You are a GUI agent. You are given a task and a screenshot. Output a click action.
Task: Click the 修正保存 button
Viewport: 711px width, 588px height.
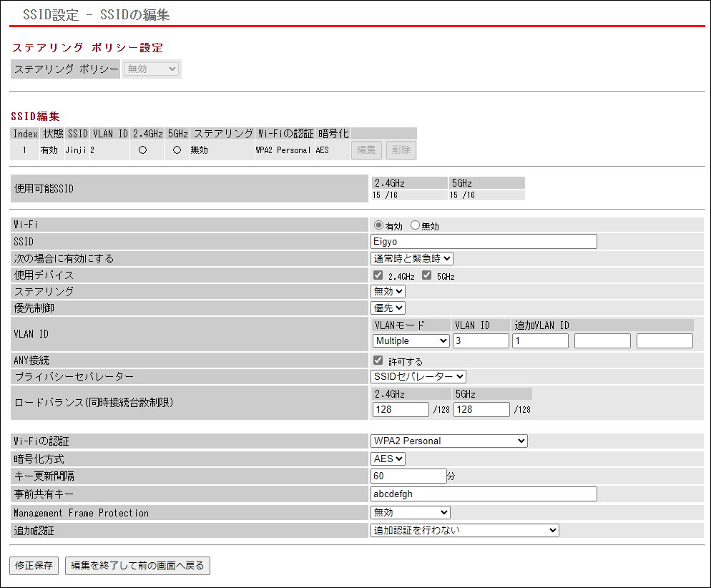[34, 565]
